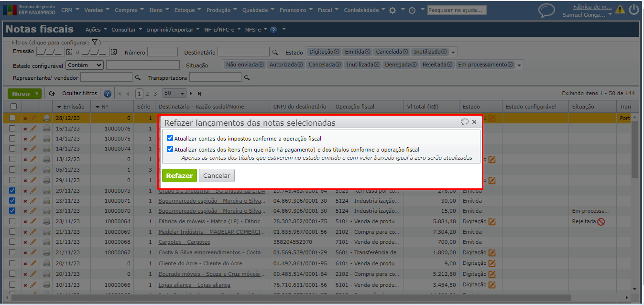The height and width of the screenshot is (305, 644).
Task: Open calendar picker for the end Emissão date
Action: pos(114,52)
